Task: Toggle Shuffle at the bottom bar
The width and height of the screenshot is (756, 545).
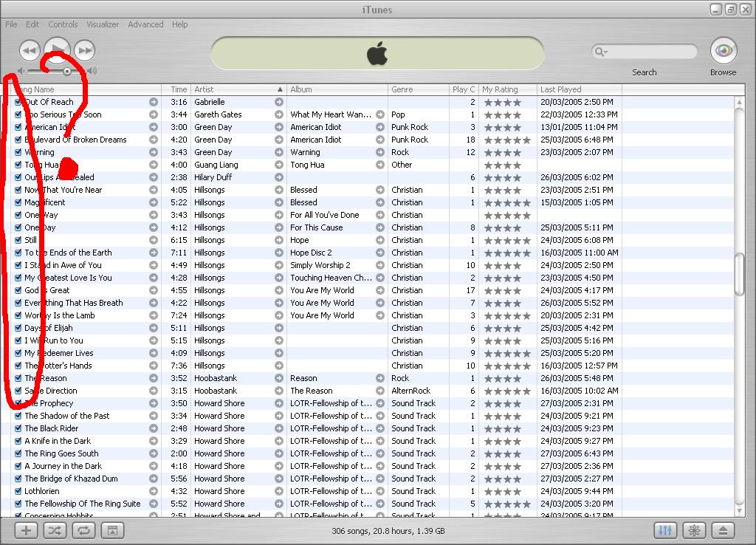Action: click(55, 530)
